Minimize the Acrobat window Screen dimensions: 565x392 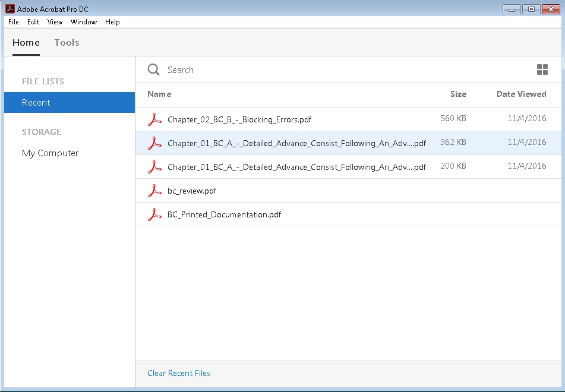pos(512,10)
